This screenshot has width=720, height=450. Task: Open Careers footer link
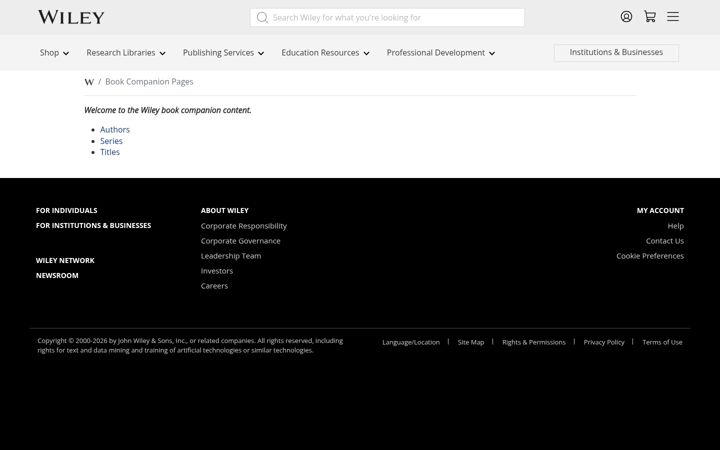[x=214, y=286]
